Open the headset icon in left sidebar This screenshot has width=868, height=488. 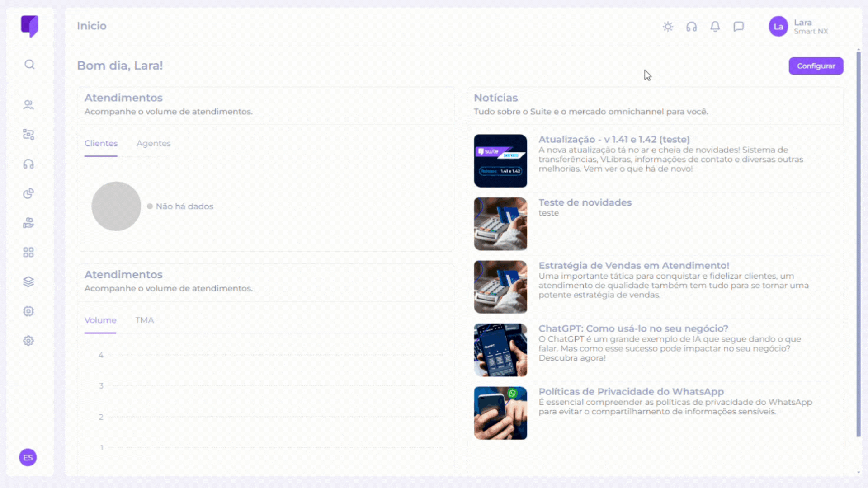[28, 164]
